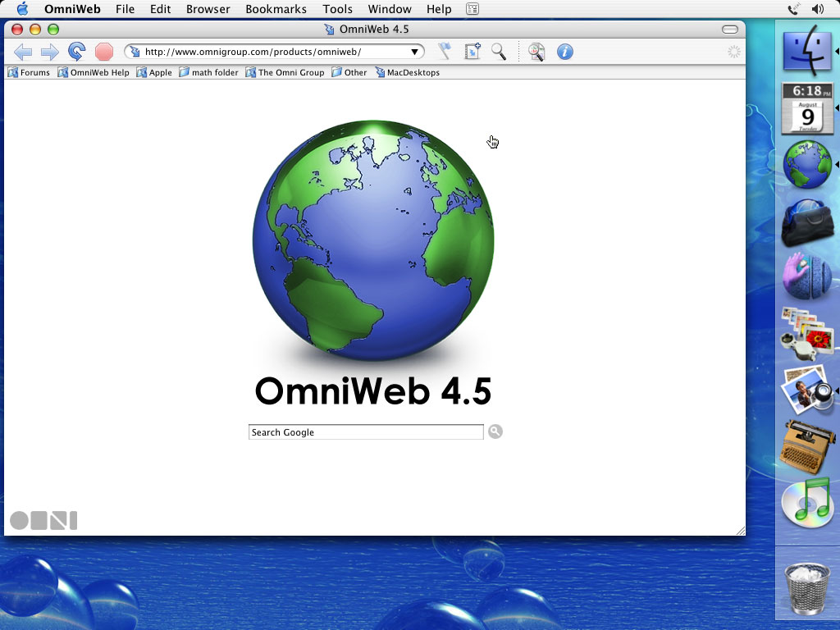Open the black bag dock icon

(807, 222)
